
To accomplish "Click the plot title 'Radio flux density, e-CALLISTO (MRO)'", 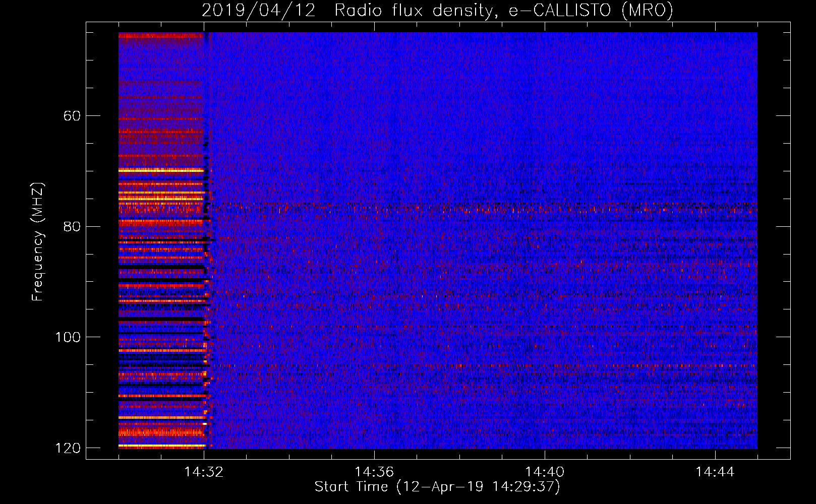I will 504,11.
